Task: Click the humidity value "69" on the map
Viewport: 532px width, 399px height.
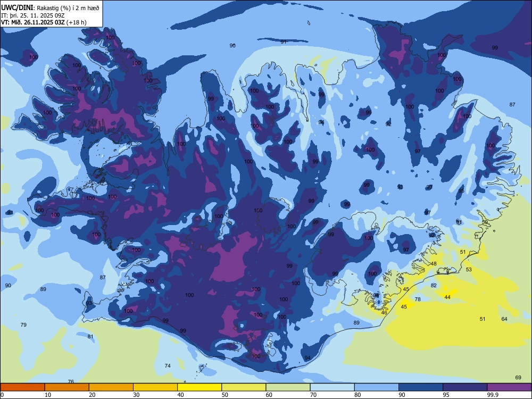Action: [x=518, y=378]
